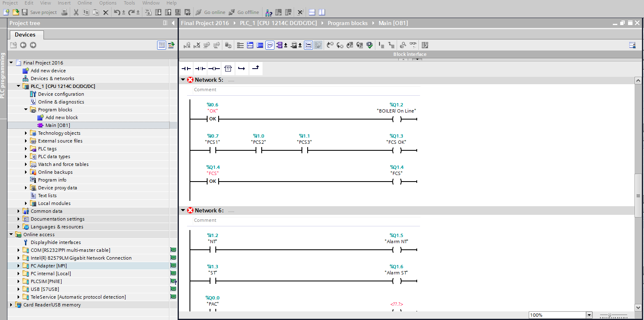The image size is (644, 320).
Task: Collapse Network 5
Action: pyautogui.click(x=183, y=80)
